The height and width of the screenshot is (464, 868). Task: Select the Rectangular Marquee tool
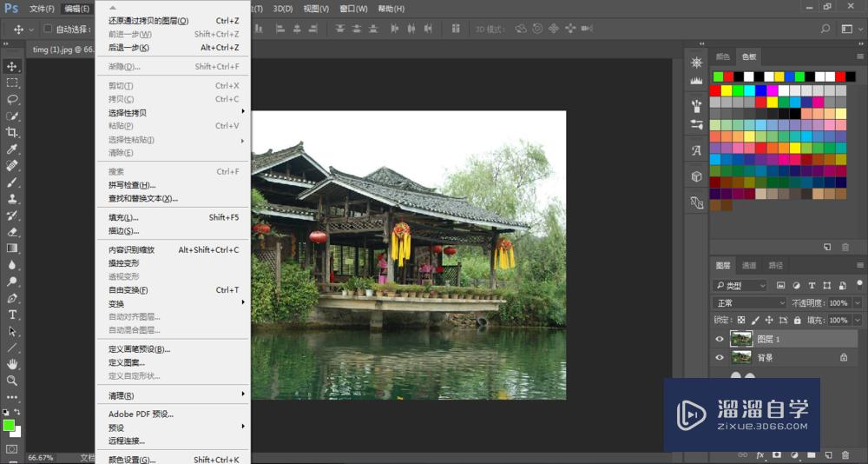11,83
